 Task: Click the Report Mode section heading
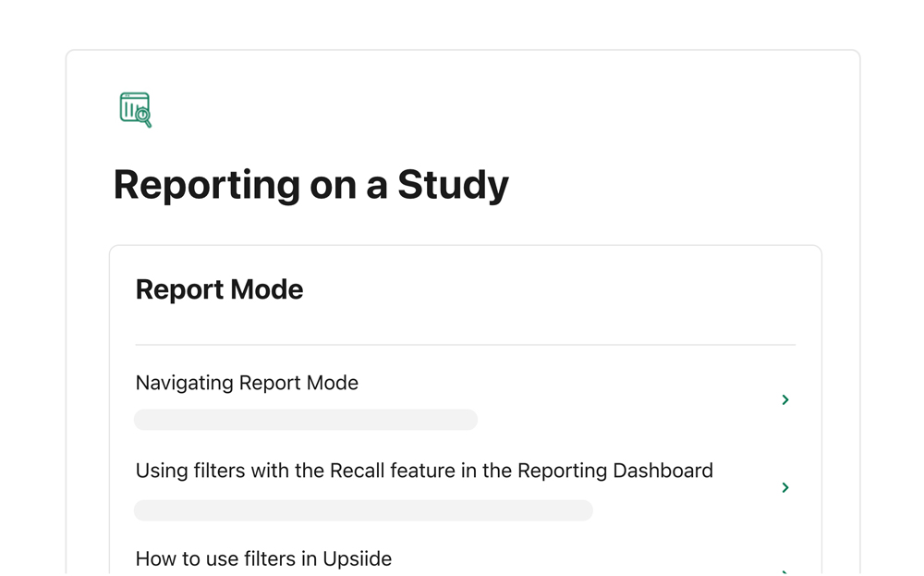pyautogui.click(x=219, y=289)
